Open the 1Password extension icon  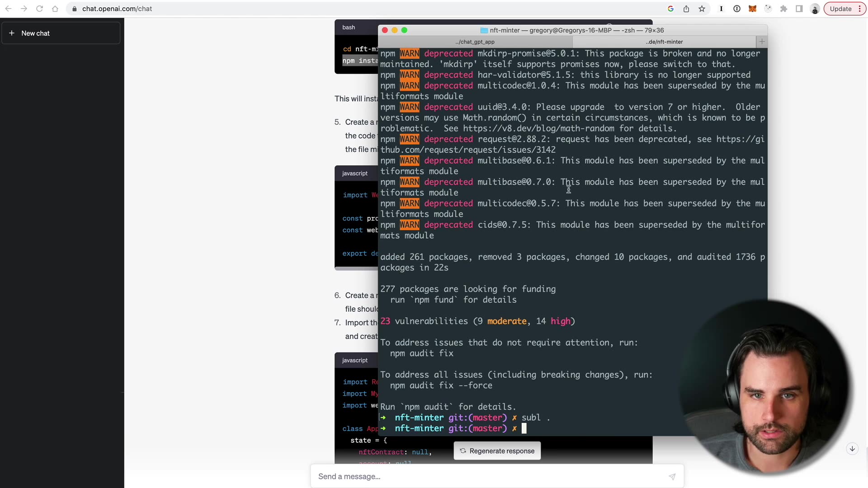pyautogui.click(x=722, y=9)
